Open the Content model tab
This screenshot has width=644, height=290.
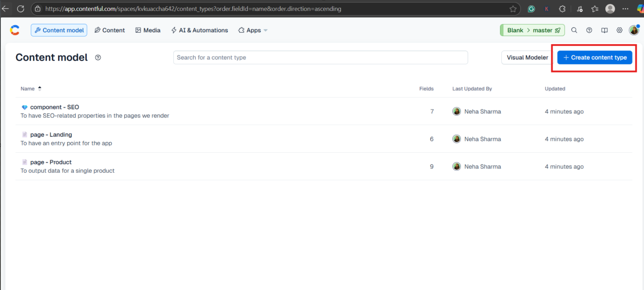click(x=59, y=30)
